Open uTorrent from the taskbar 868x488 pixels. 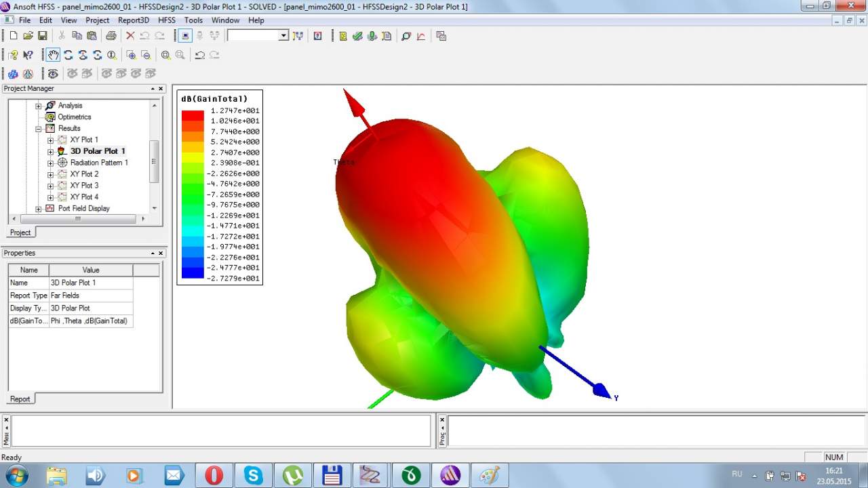tap(292, 475)
